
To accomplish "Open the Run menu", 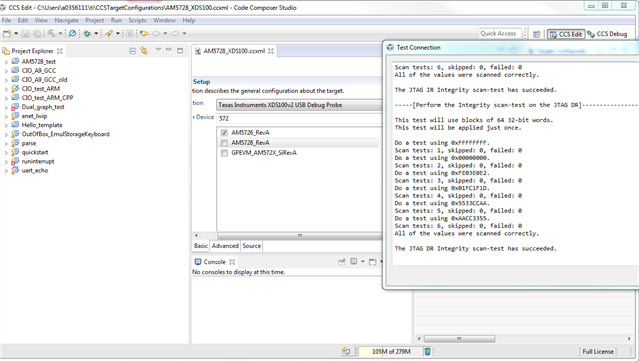I will point(116,20).
